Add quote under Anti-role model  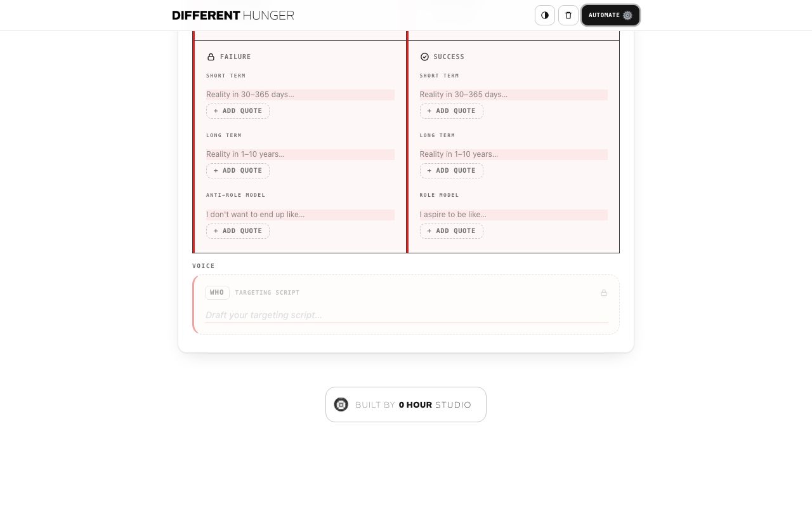click(238, 231)
